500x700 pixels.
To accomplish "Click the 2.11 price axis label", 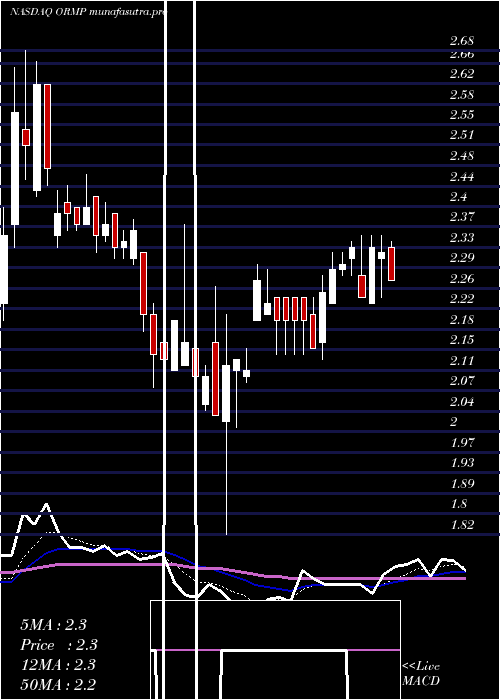I will pos(462,361).
